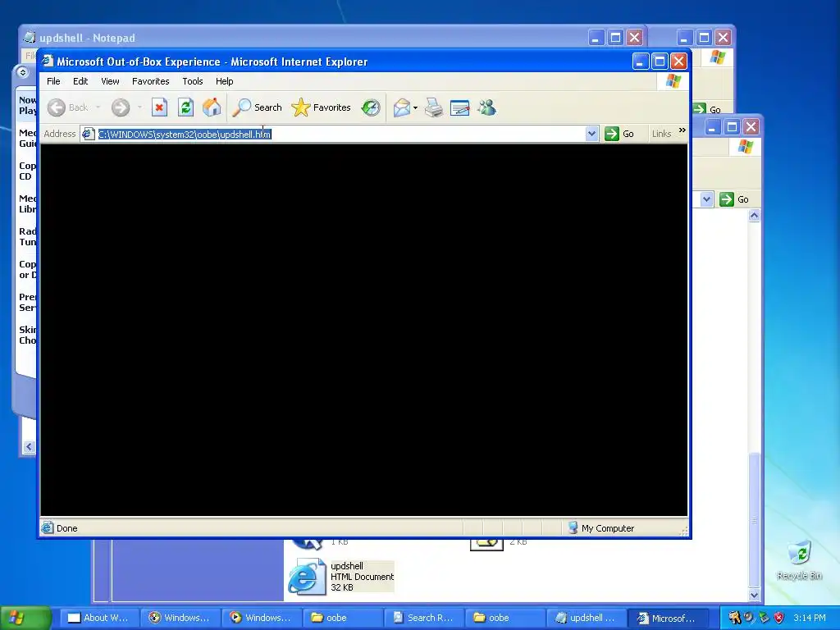This screenshot has height=630, width=840.
Task: Switch to the Search R... taskbar button
Action: [424, 618]
